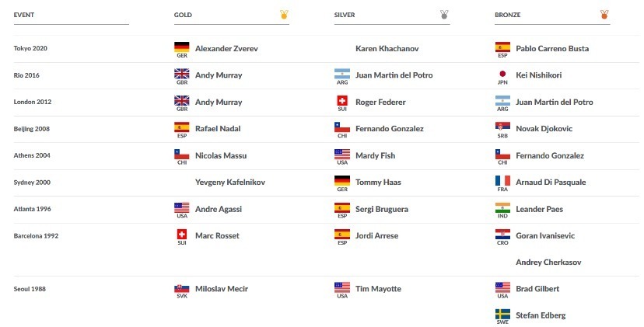Click the EVENT column header

24,15
